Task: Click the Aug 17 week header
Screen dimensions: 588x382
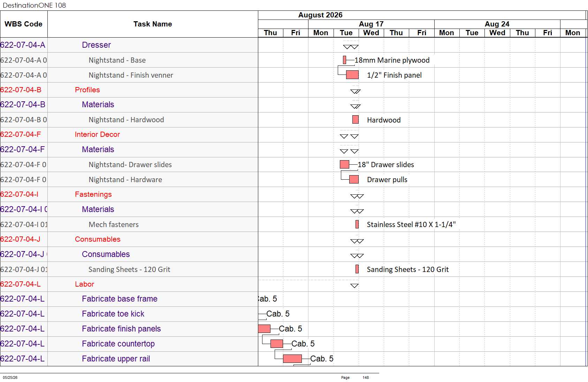Action: point(371,24)
